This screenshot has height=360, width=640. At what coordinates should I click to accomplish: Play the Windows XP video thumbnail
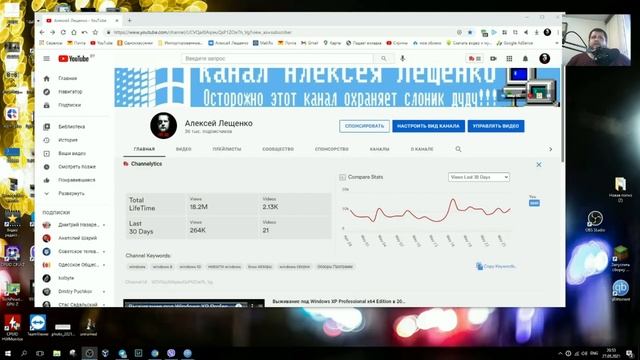click(194, 303)
